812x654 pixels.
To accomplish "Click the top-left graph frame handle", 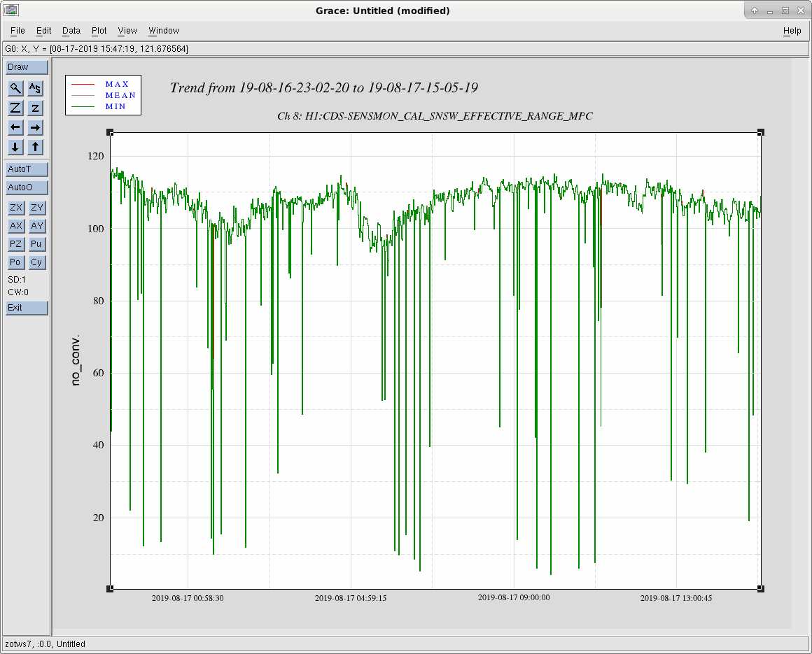I will coord(110,132).
